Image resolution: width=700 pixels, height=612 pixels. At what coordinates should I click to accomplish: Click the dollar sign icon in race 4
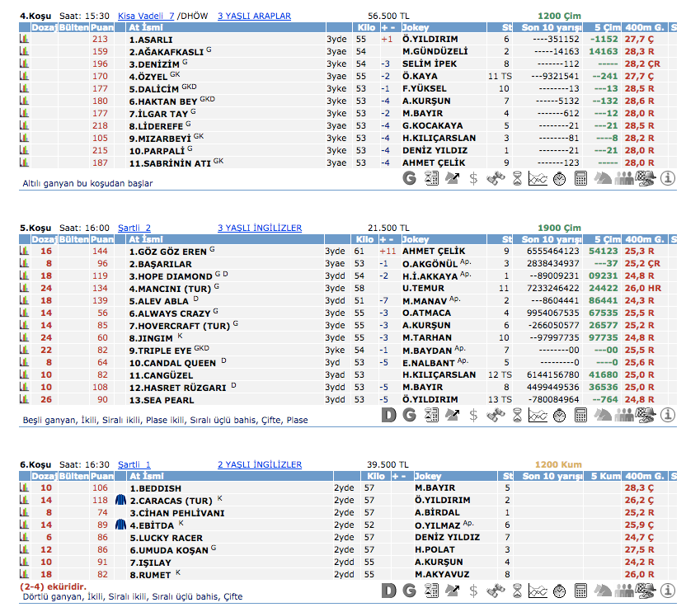(x=473, y=177)
